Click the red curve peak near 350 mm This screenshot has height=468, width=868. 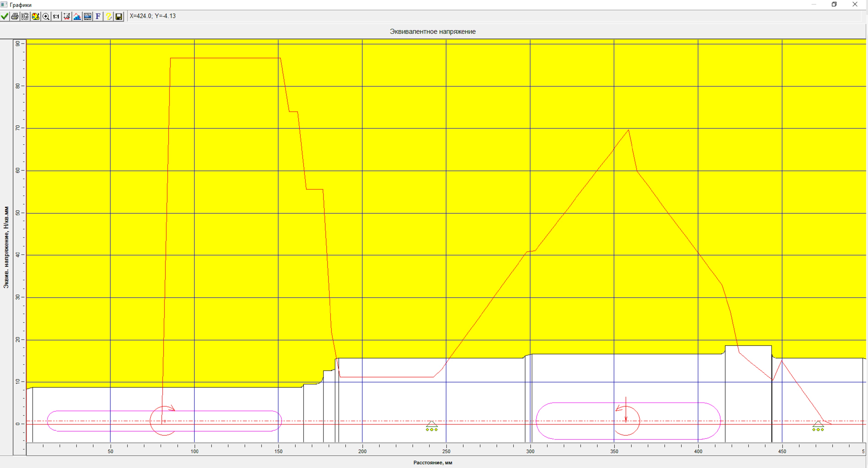(628, 130)
